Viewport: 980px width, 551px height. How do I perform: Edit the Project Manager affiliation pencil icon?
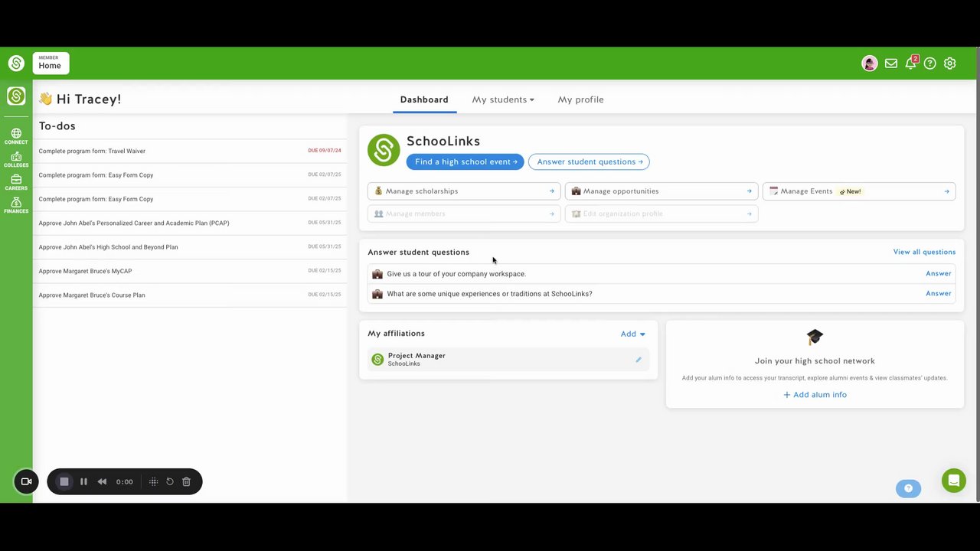[x=639, y=360]
